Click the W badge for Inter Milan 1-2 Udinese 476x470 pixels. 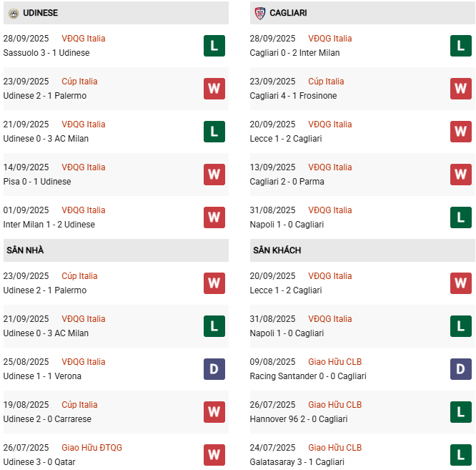pyautogui.click(x=214, y=217)
